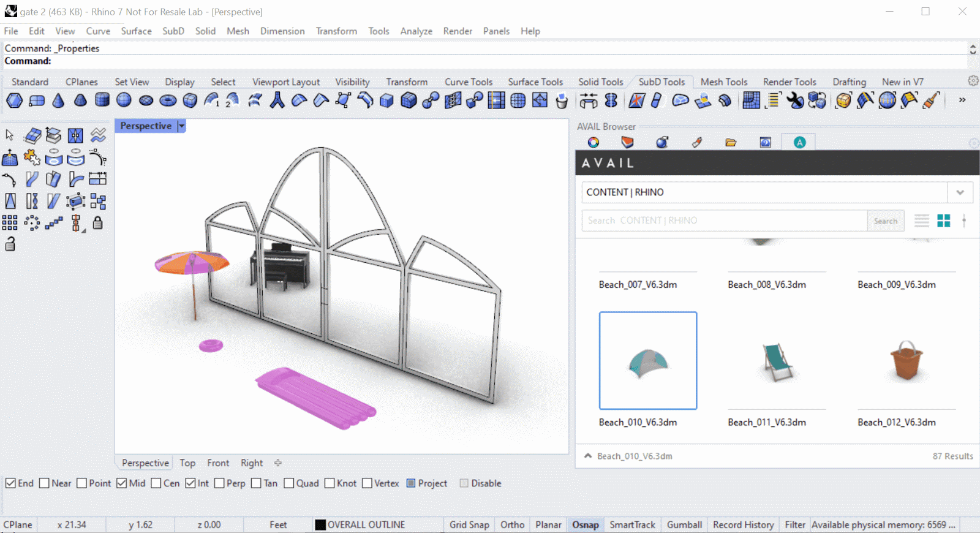Expand the CONTENT | RHINO dropdown
This screenshot has height=533, width=980.
960,192
